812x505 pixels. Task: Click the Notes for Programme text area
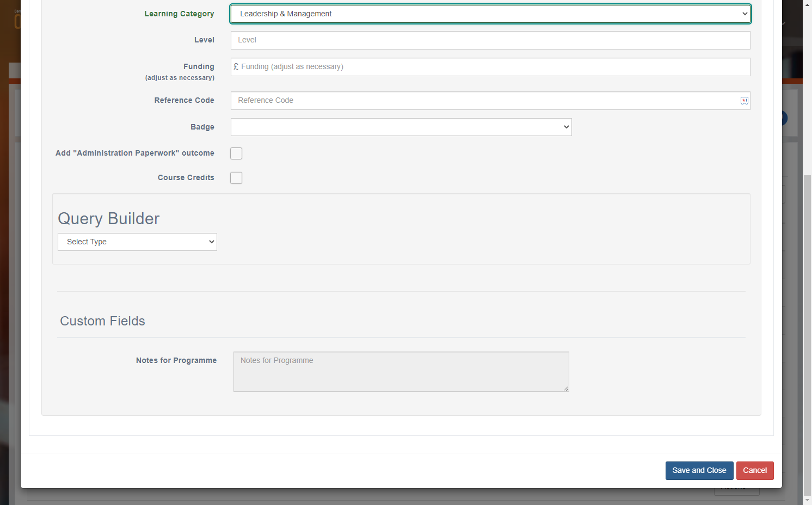pos(401,372)
